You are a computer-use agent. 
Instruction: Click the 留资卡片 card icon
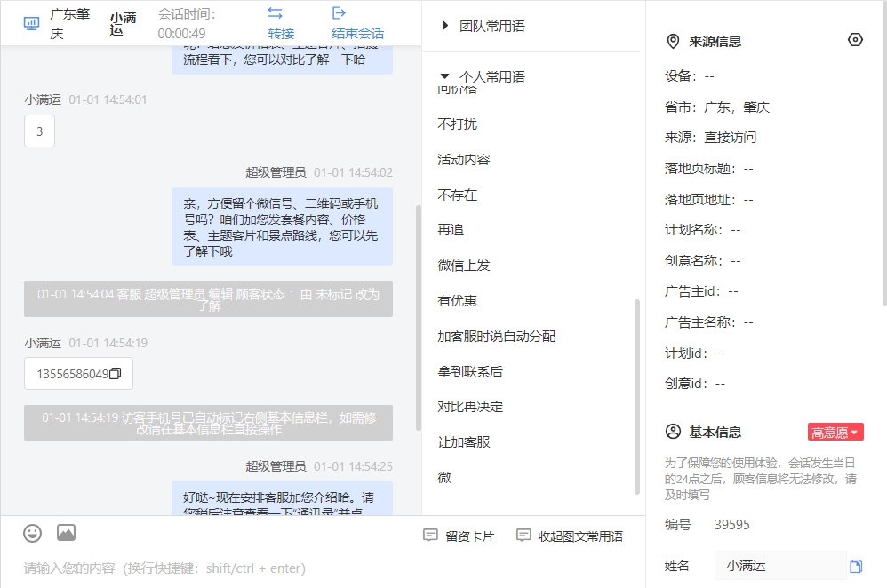click(x=430, y=535)
